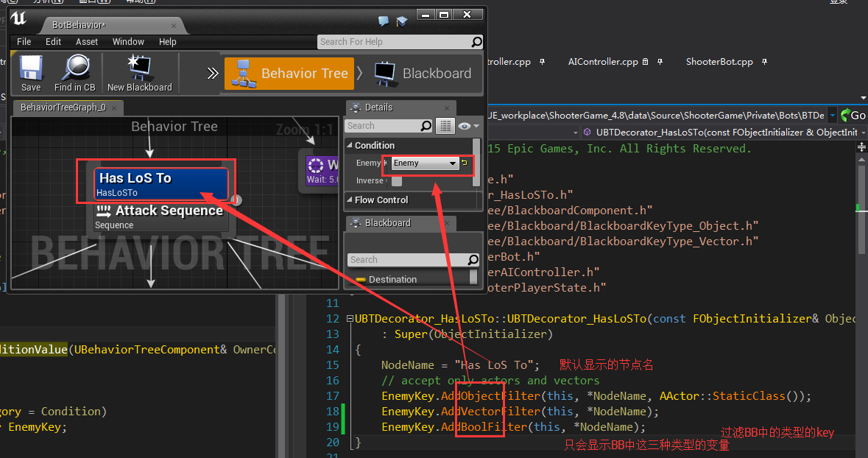868x458 pixels.
Task: Click Find in CB toolbar icon
Action: point(75,73)
